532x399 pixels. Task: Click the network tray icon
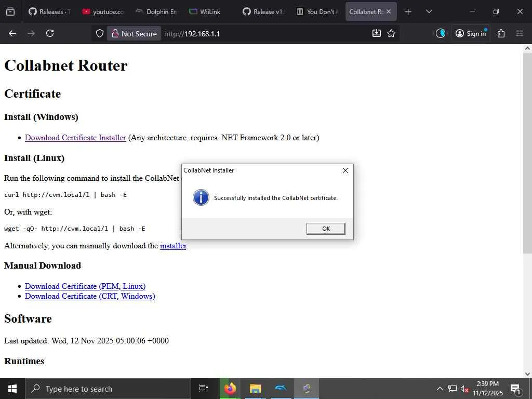(x=453, y=389)
